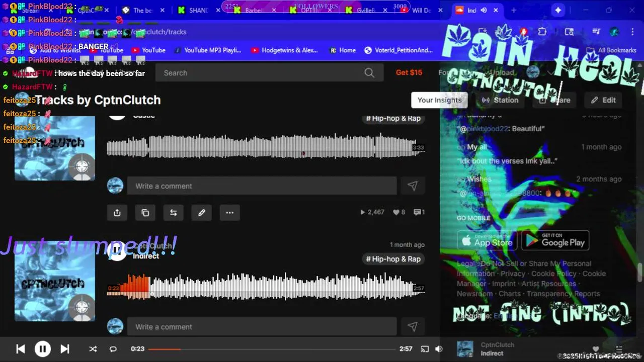Repost the 2,467-play track
This screenshot has width=644, height=362.
point(174,213)
